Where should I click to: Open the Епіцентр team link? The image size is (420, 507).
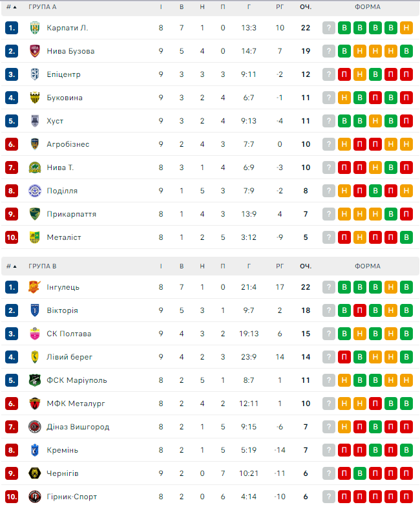pos(63,74)
